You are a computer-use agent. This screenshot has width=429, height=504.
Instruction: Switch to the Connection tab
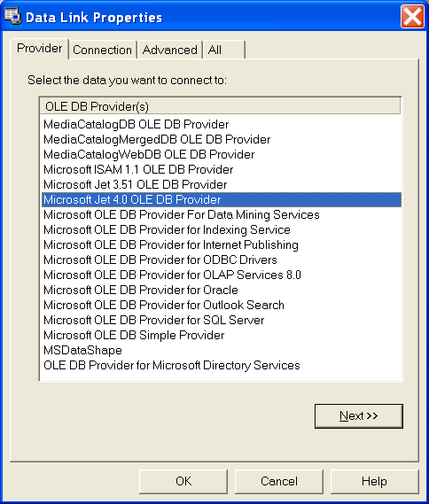(103, 50)
